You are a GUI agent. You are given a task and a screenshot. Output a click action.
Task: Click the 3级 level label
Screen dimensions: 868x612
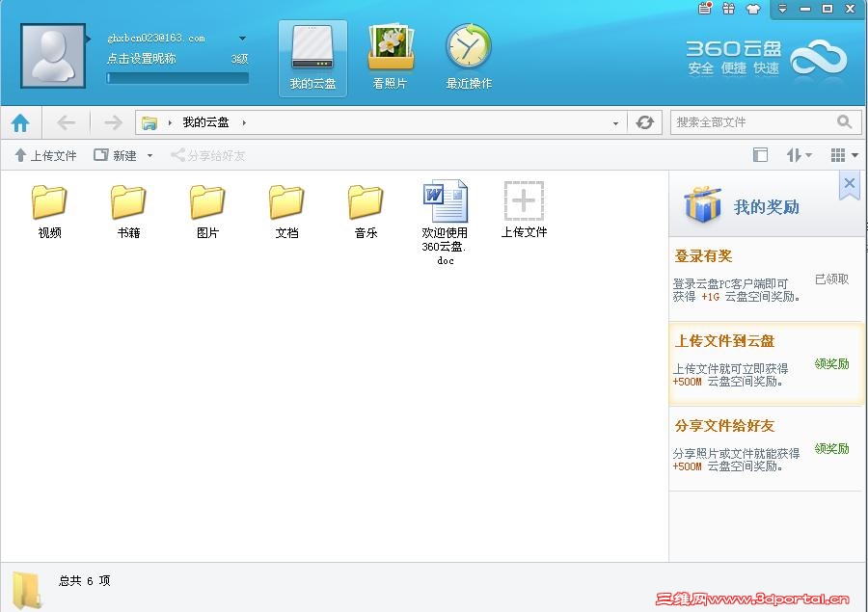pyautogui.click(x=239, y=59)
